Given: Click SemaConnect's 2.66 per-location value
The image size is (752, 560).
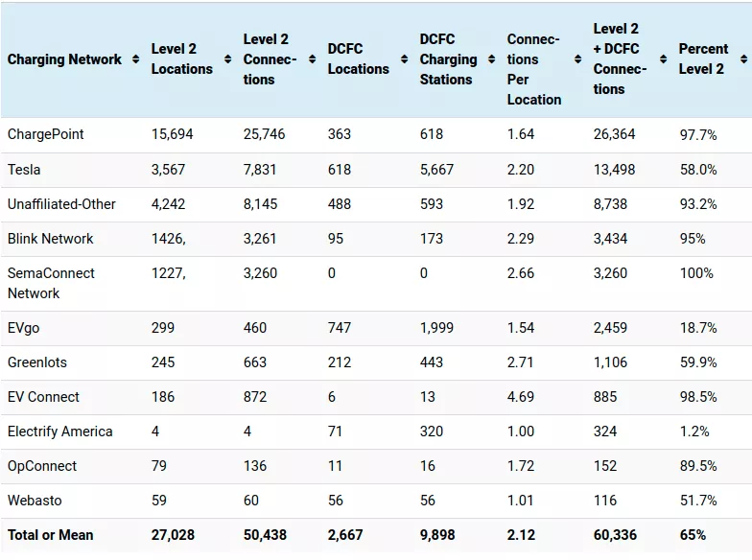Looking at the screenshot, I should click(x=520, y=272).
